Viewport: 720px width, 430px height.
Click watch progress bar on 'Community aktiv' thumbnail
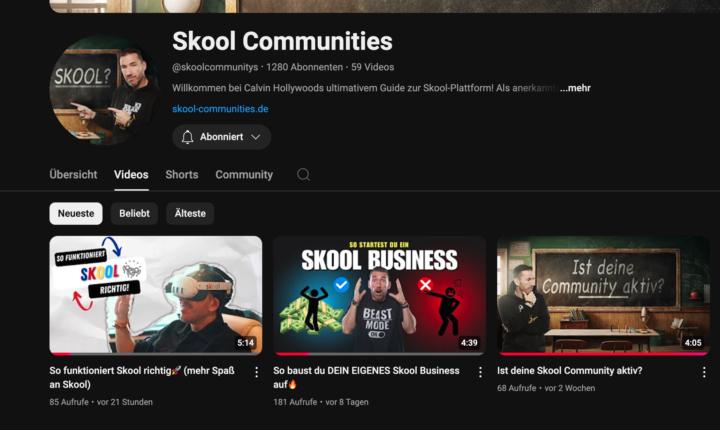603,354
